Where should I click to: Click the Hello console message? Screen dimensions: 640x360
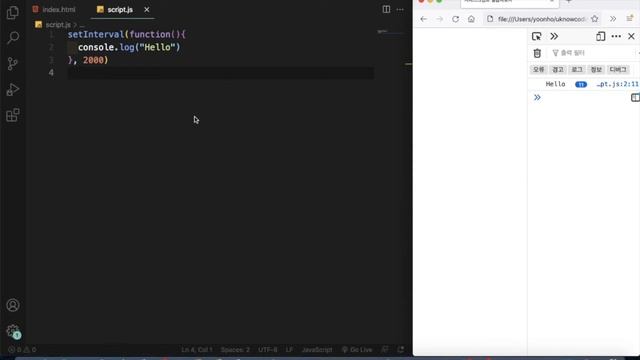pos(555,84)
